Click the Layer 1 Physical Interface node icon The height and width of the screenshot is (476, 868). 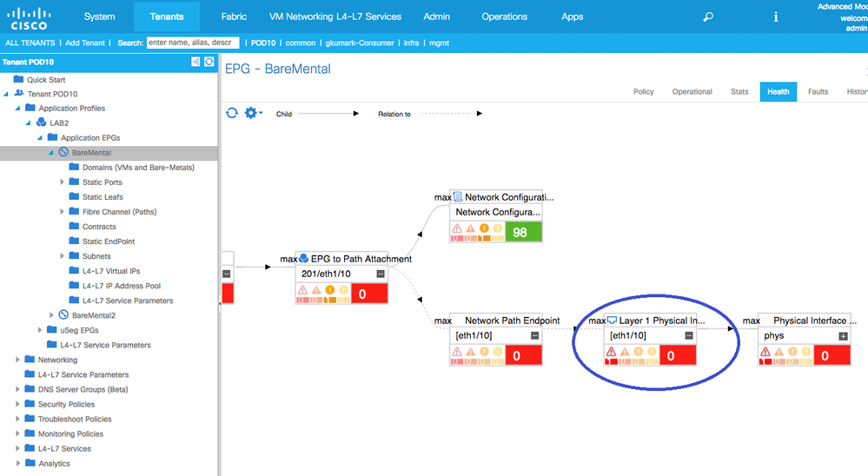point(612,320)
